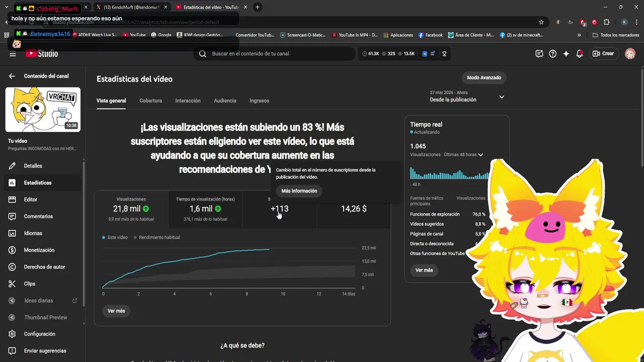Image resolution: width=644 pixels, height=362 pixels.
Task: Switch to the Interacción tab
Action: [x=188, y=101]
